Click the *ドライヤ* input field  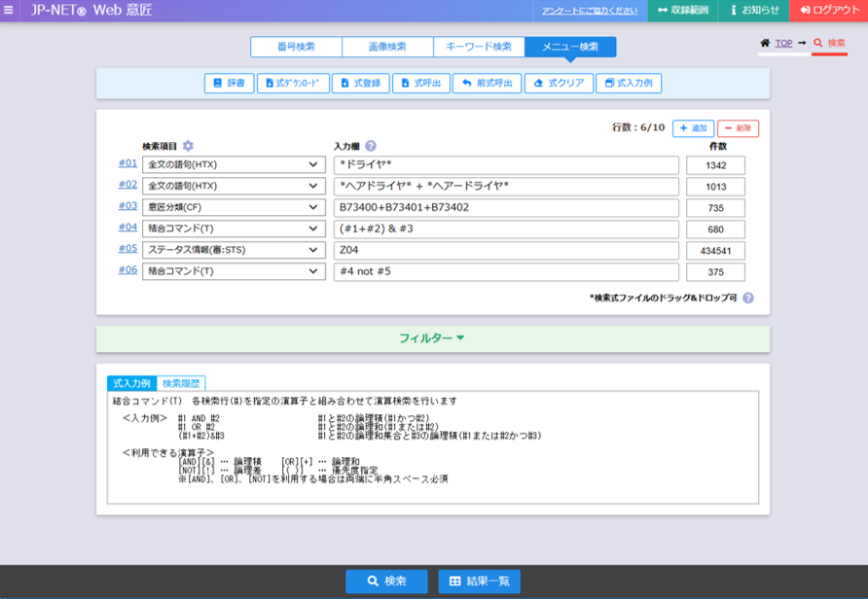point(506,164)
